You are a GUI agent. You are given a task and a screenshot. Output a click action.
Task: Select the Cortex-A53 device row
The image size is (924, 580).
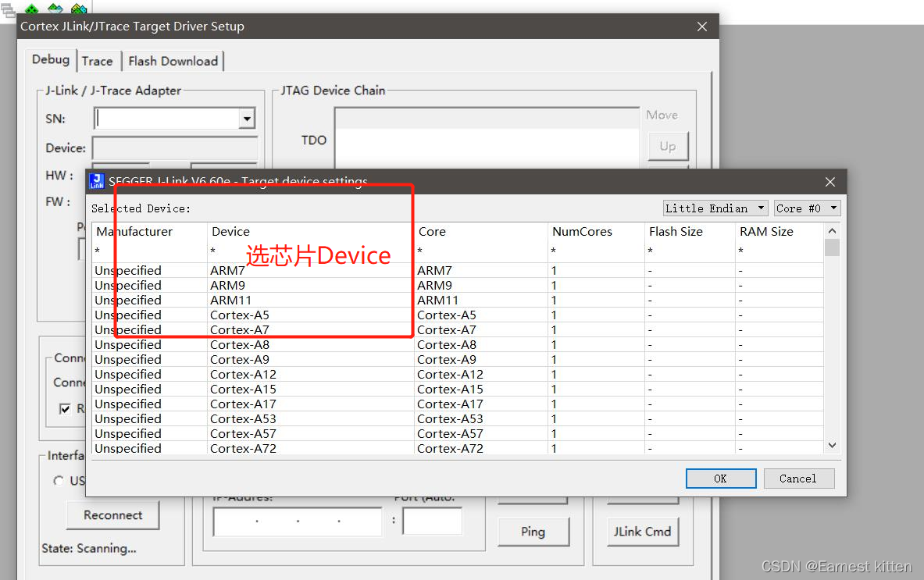(458, 418)
